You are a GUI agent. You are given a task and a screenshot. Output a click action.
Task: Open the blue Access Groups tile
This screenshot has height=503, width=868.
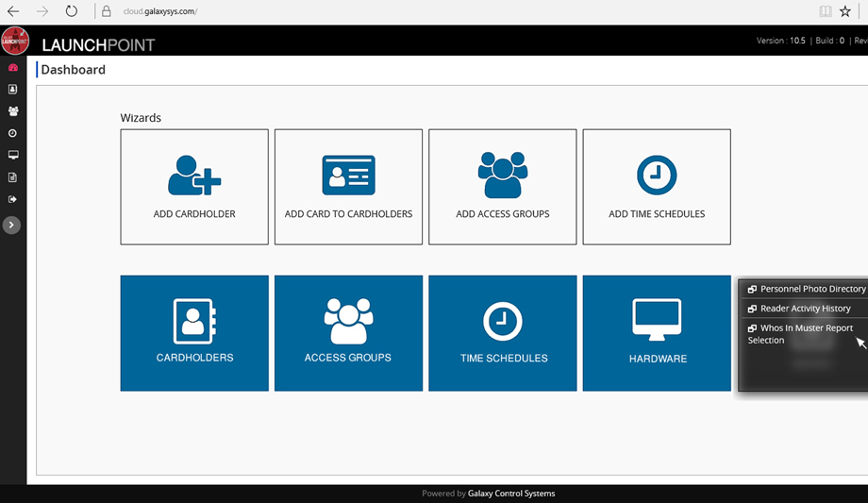click(348, 333)
